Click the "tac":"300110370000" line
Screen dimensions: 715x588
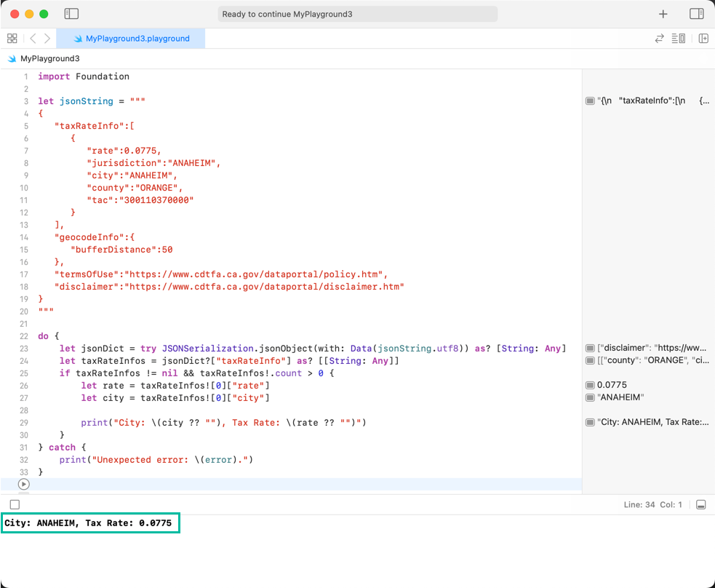tap(140, 200)
